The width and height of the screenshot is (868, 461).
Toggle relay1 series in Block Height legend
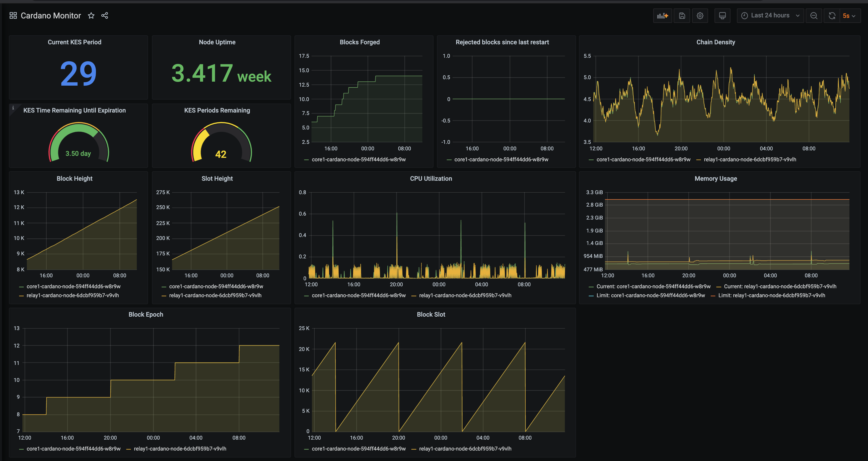(x=73, y=296)
